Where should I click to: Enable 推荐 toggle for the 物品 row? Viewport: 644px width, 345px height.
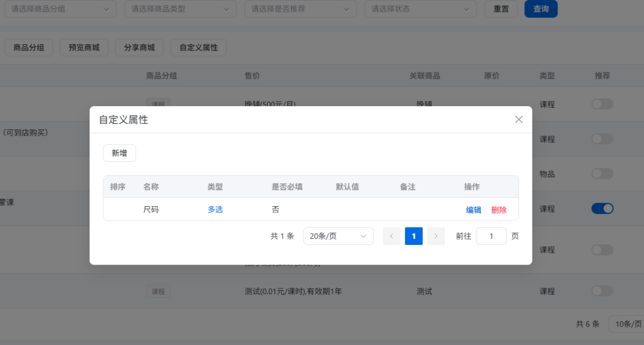tap(602, 173)
